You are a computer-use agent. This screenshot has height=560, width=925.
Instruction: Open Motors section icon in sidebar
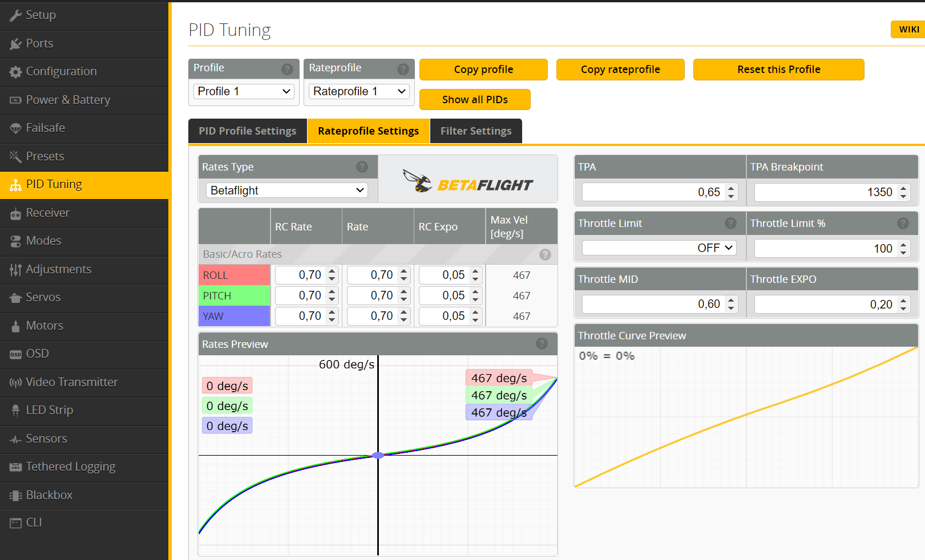point(15,326)
